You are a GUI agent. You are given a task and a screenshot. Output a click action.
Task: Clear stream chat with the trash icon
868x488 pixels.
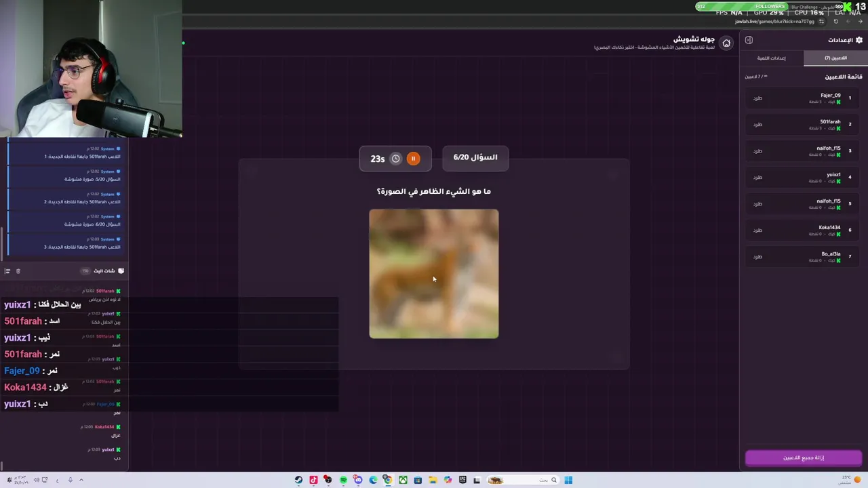[18, 271]
